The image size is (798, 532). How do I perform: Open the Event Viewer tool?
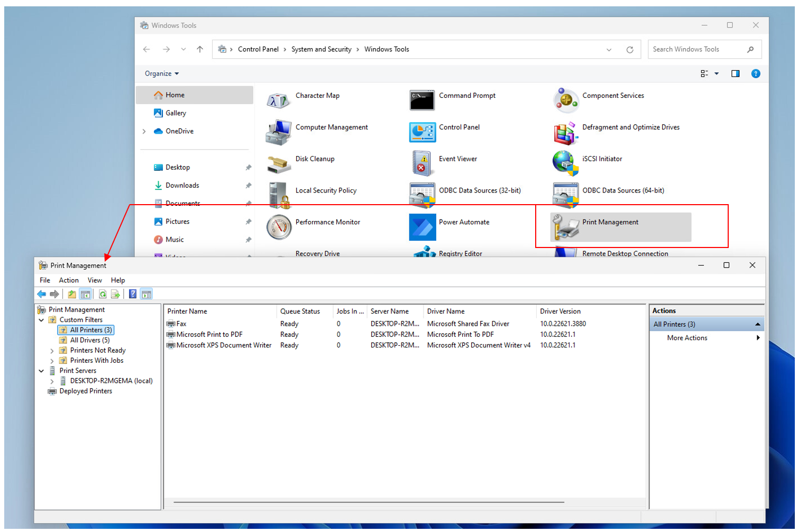tap(457, 159)
